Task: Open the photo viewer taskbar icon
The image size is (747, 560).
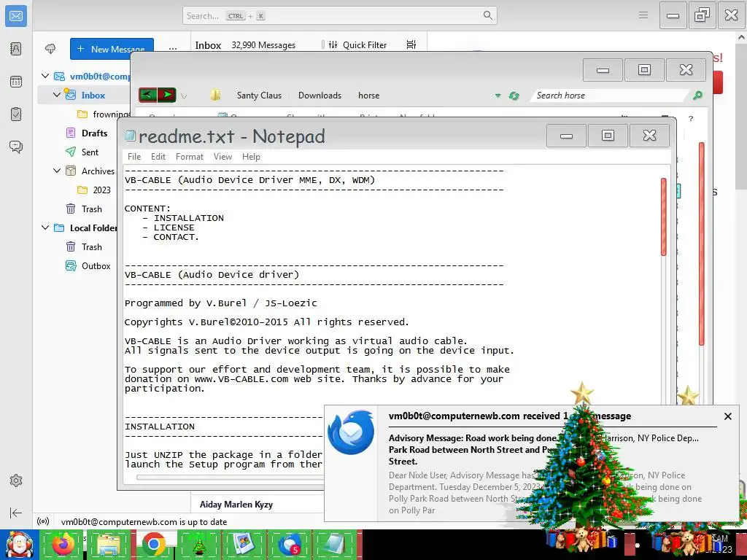Action: pyautogui.click(x=244, y=545)
